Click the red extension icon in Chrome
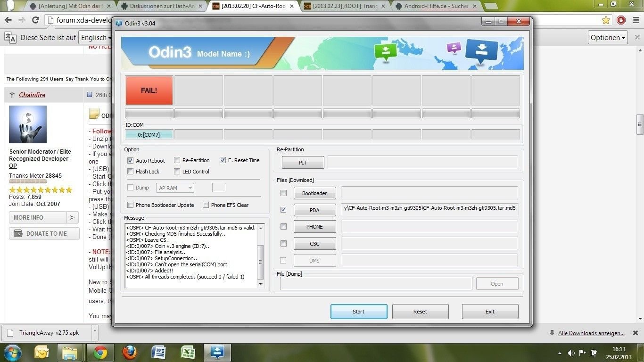 click(x=621, y=20)
